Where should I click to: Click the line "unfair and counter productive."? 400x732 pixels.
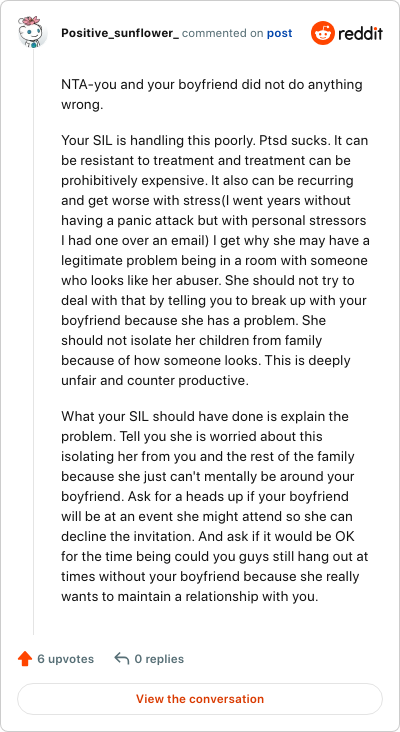154,380
